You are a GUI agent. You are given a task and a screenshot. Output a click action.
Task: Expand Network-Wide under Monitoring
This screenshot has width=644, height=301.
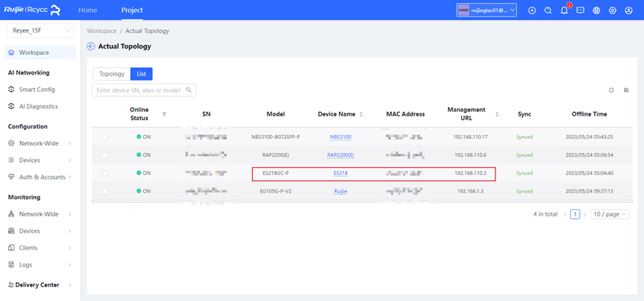tap(70, 214)
